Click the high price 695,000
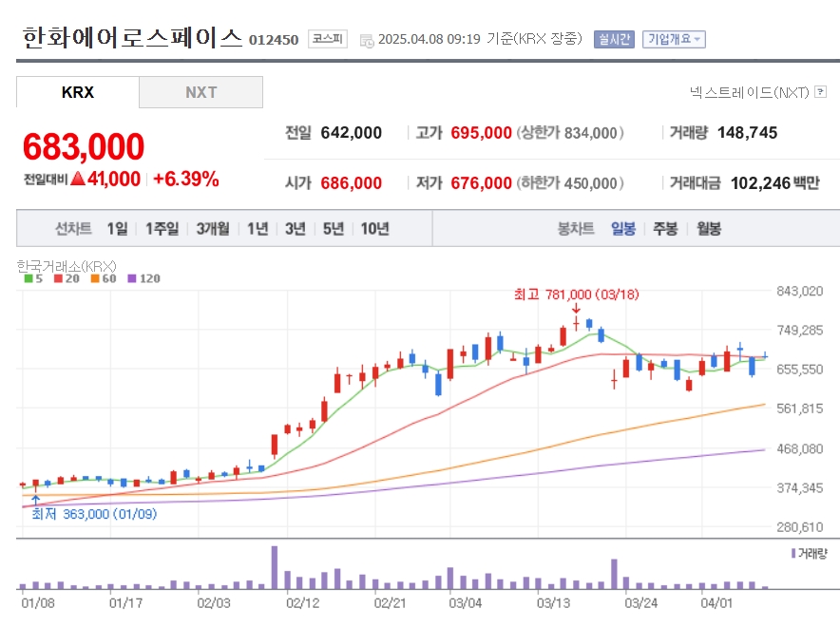840x627 pixels. click(x=481, y=133)
